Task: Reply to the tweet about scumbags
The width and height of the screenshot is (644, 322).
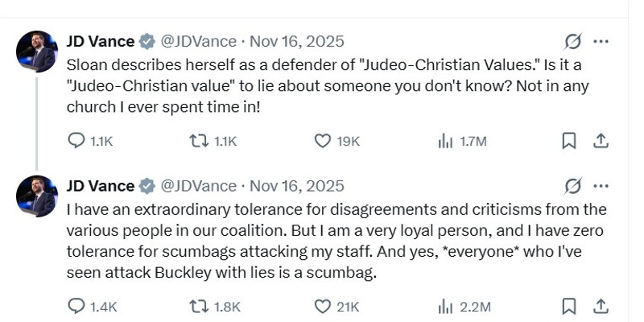Action: 77,306
